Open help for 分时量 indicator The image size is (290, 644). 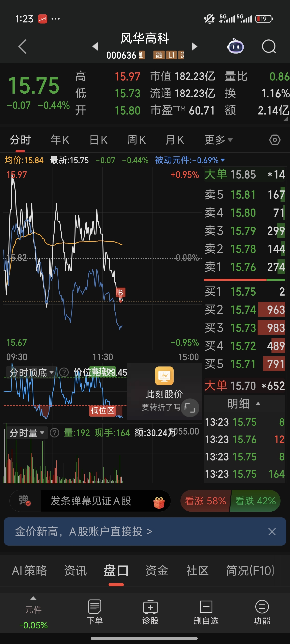pos(54,432)
